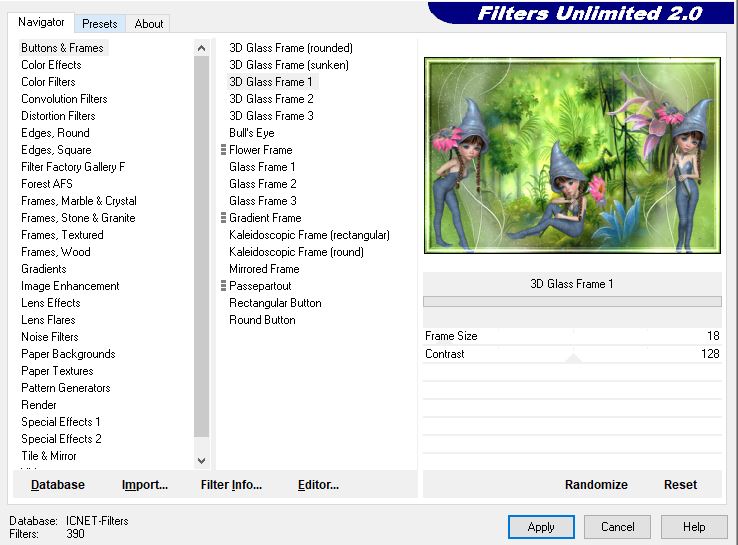The image size is (738, 545).
Task: Open Filter Info...
Action: click(231, 484)
